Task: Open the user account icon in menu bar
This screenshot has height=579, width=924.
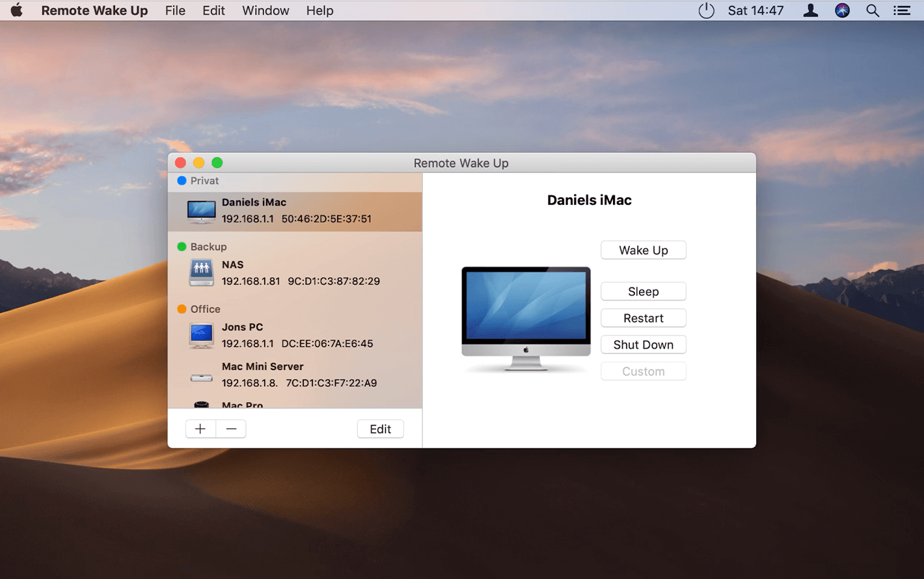Action: (810, 10)
